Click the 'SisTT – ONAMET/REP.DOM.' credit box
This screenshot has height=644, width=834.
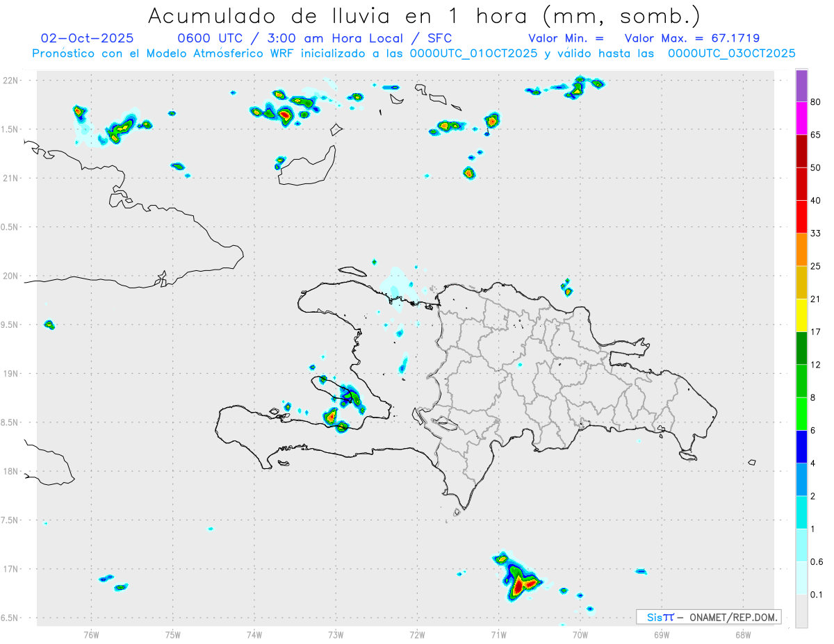point(709,617)
